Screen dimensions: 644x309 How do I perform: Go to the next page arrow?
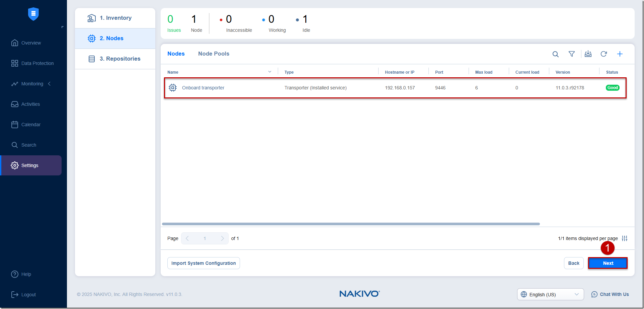pyautogui.click(x=222, y=238)
